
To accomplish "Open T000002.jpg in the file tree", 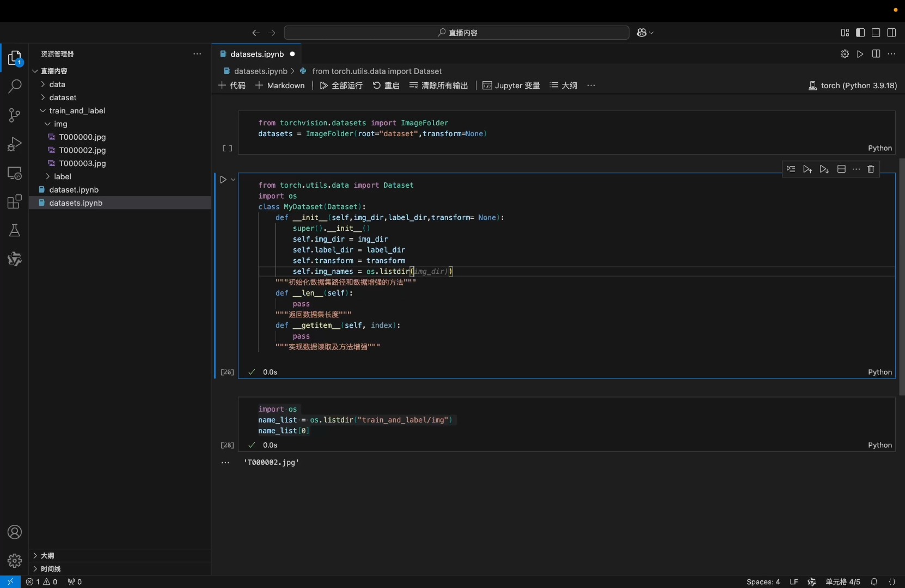I will coord(82,150).
